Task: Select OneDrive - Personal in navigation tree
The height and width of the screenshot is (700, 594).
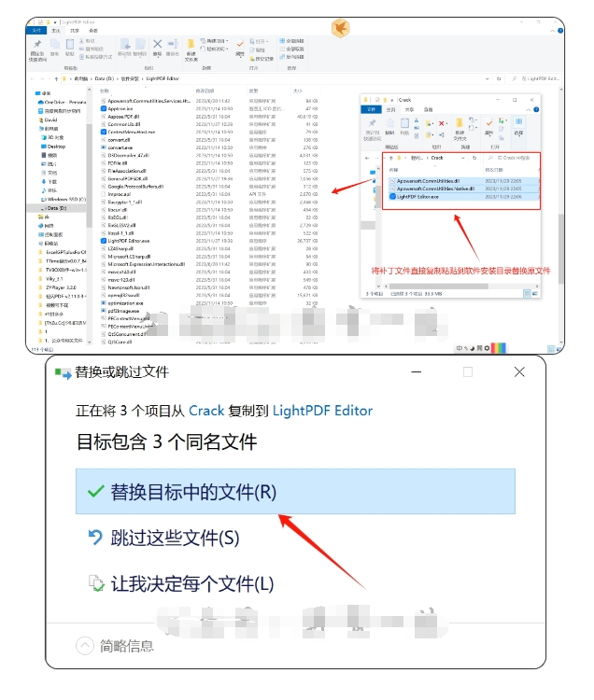Action: point(62,103)
